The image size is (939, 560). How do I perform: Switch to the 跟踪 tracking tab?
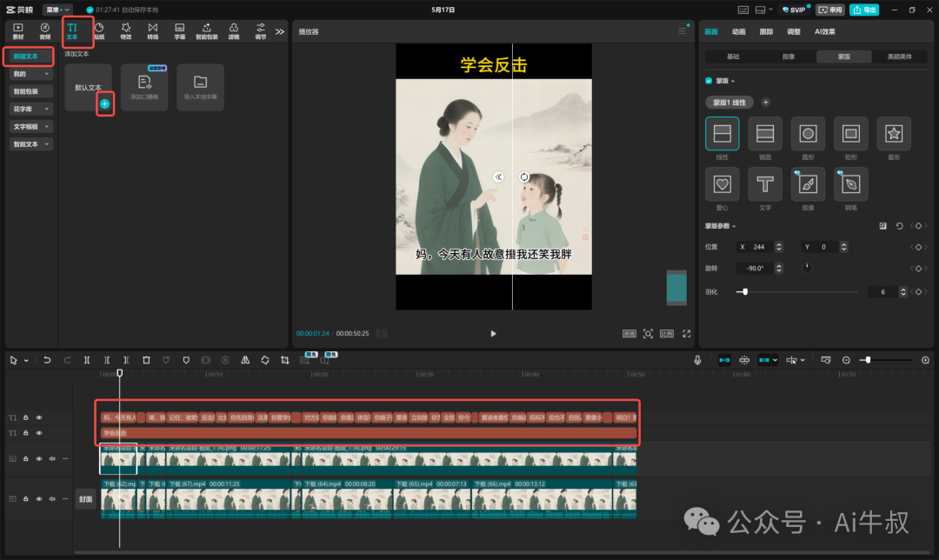(767, 32)
